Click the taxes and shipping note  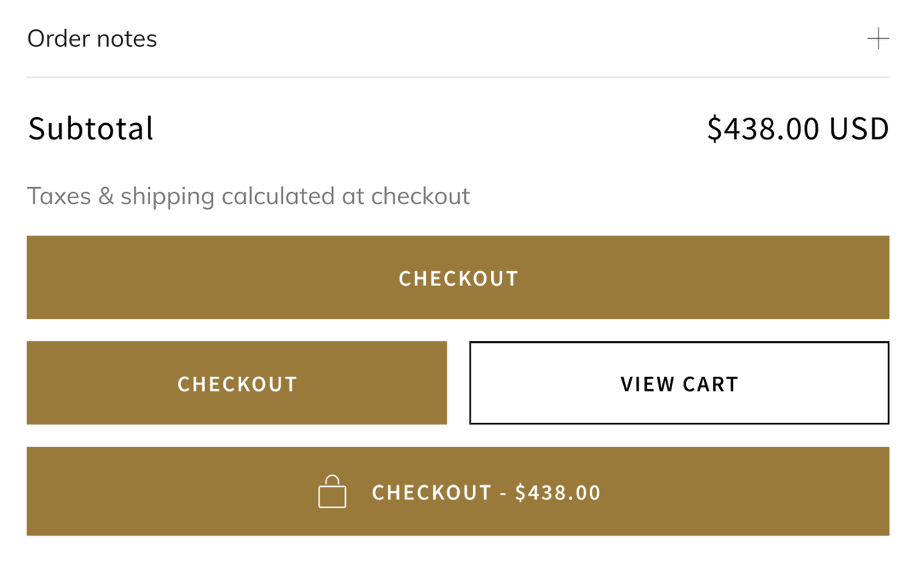[x=248, y=196]
